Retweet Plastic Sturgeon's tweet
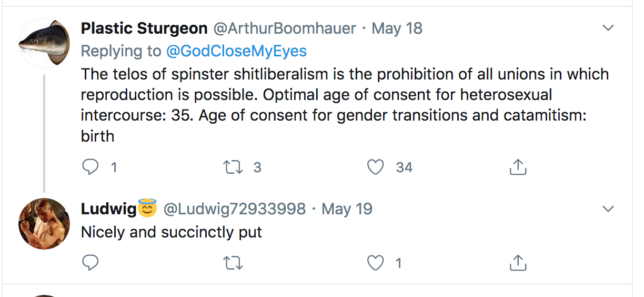The image size is (644, 297). pos(233,167)
